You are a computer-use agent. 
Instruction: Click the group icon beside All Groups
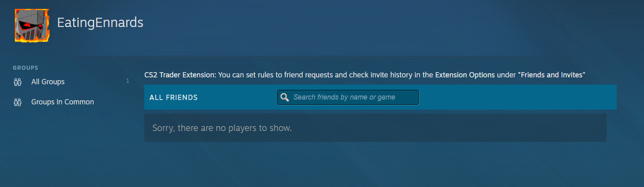18,82
